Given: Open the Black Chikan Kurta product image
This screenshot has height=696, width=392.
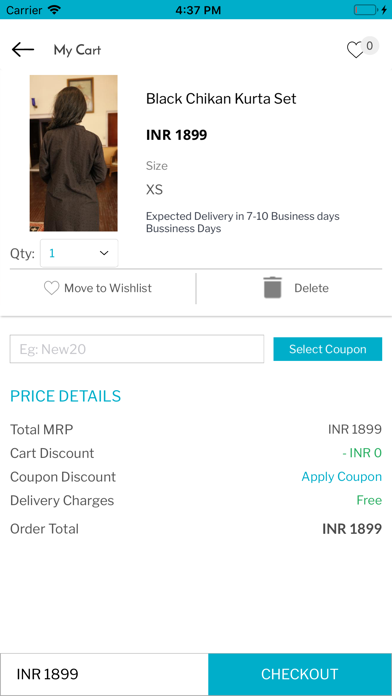Looking at the screenshot, I should coord(74,153).
